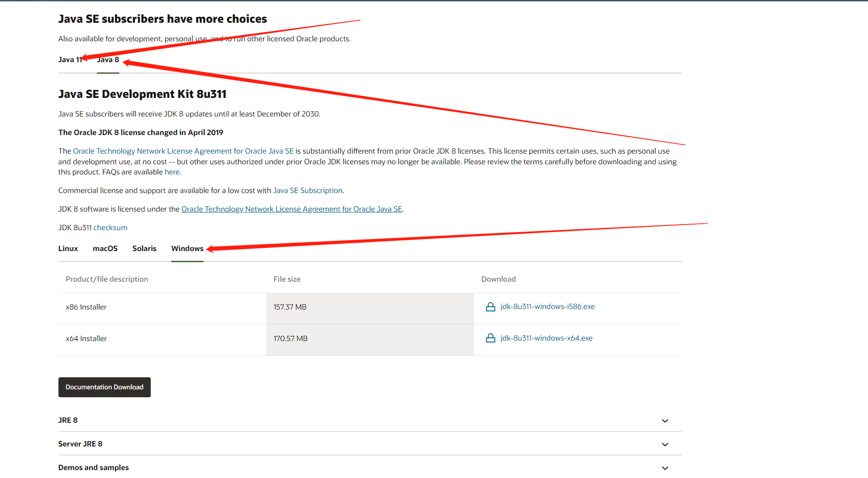Expand Demos and samples chevron
The image size is (868, 478).
(664, 468)
